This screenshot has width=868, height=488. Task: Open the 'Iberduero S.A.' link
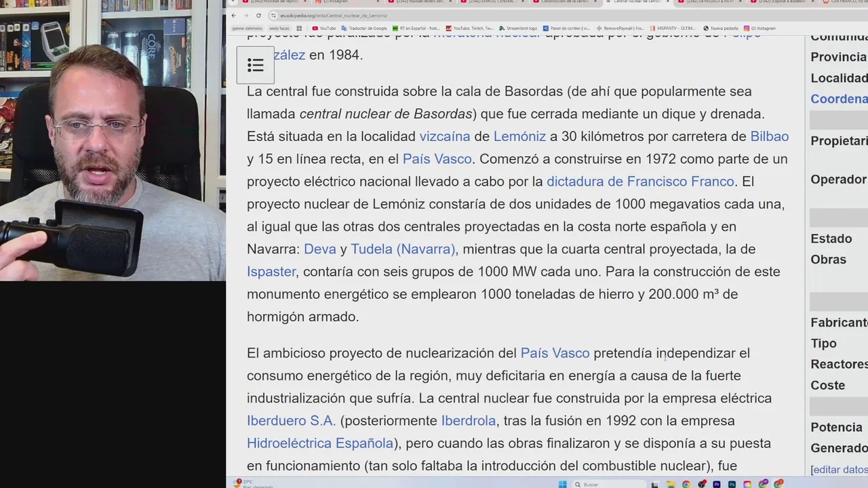point(292,421)
